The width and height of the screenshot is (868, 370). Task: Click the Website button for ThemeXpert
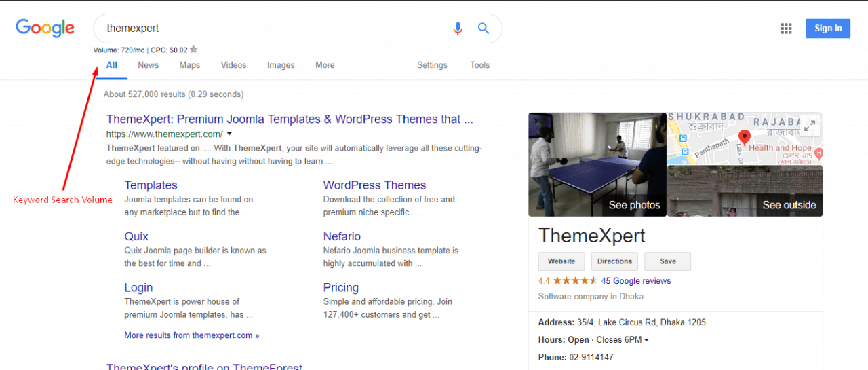click(x=561, y=261)
